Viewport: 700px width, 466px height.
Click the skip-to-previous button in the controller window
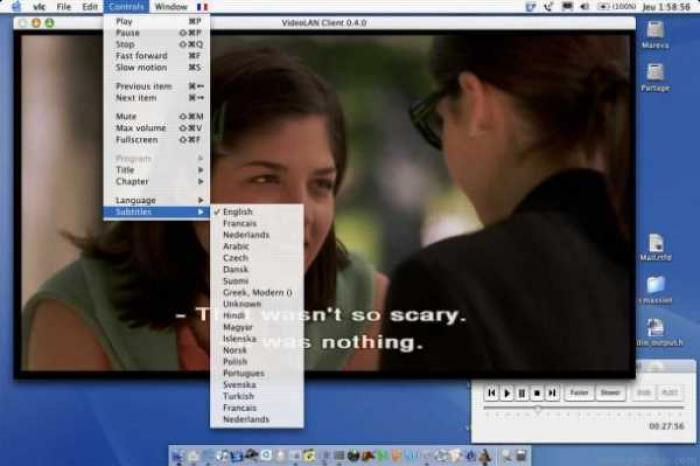pyautogui.click(x=492, y=393)
